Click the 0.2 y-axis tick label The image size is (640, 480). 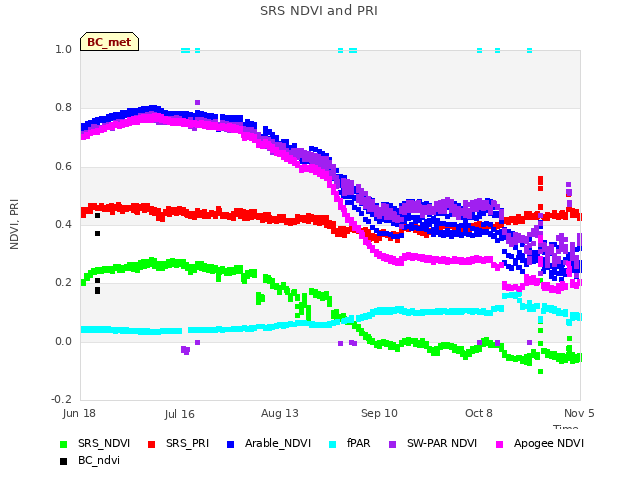(x=63, y=283)
